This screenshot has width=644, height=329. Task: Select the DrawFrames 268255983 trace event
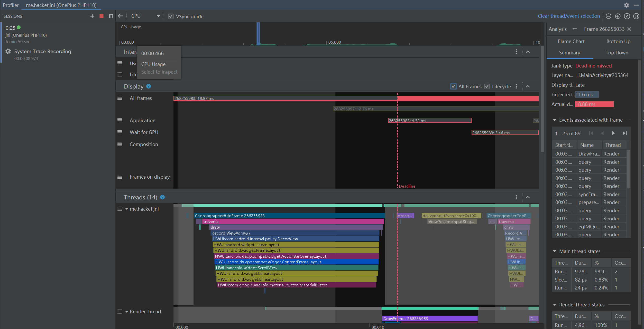click(x=429, y=318)
